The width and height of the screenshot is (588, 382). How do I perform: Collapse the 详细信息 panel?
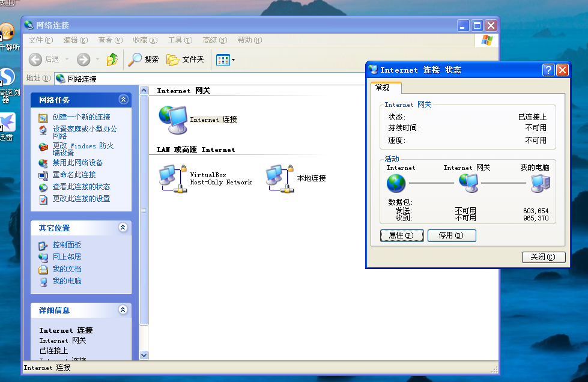click(123, 310)
